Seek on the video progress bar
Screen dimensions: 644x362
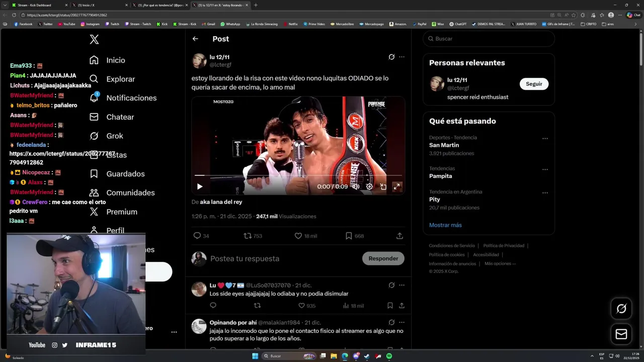click(x=298, y=175)
